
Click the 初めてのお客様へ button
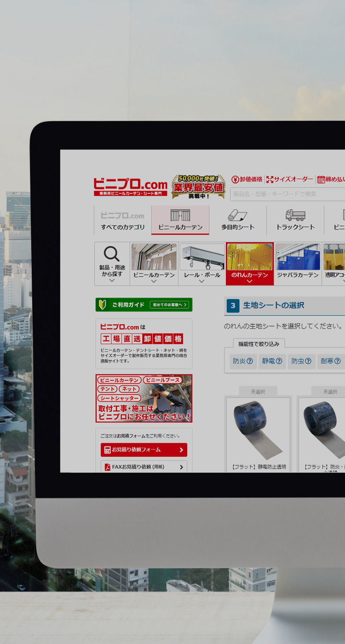(169, 304)
